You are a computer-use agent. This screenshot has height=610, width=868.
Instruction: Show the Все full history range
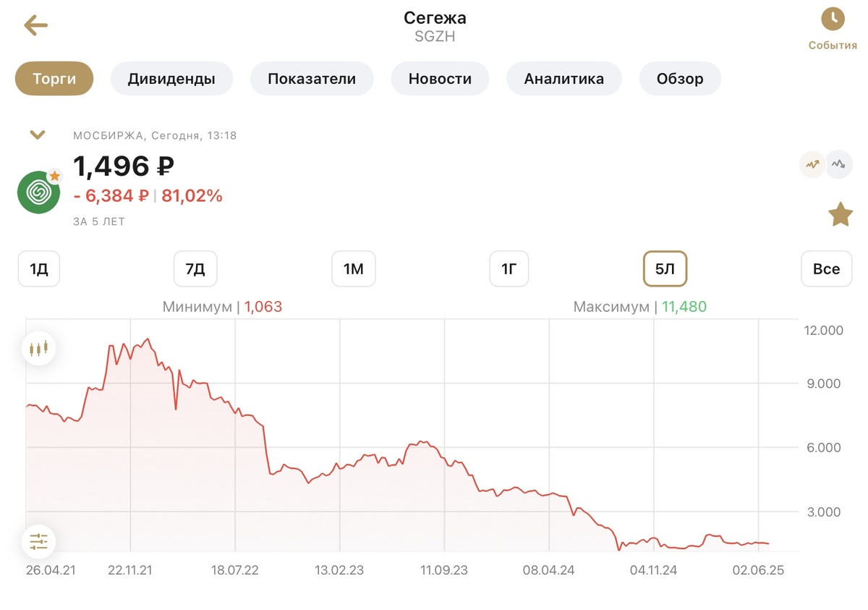(826, 269)
